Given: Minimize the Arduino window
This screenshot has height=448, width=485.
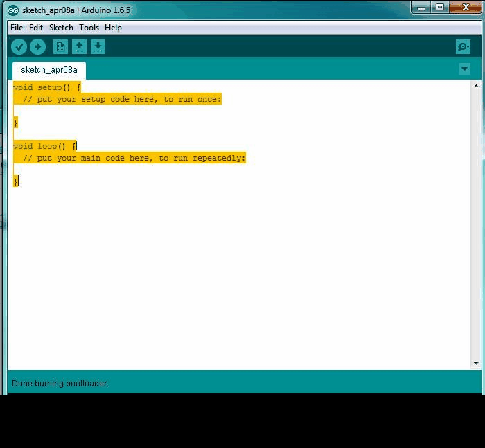Looking at the screenshot, I should 421,8.
